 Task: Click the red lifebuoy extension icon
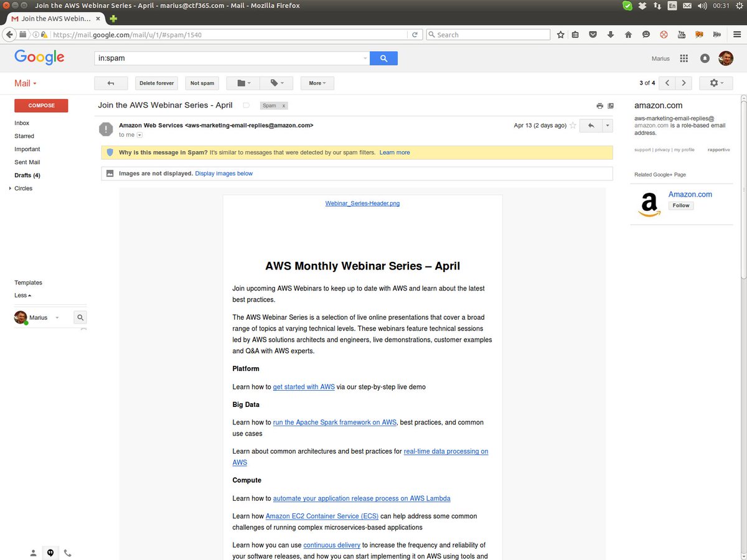[664, 35]
